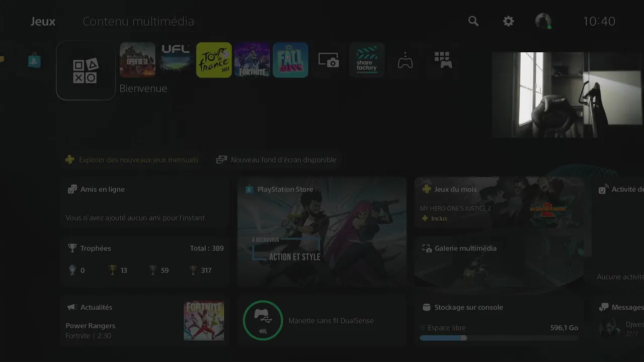644x362 pixels.
Task: Select the Bienvenue home tile
Action: pyautogui.click(x=86, y=71)
